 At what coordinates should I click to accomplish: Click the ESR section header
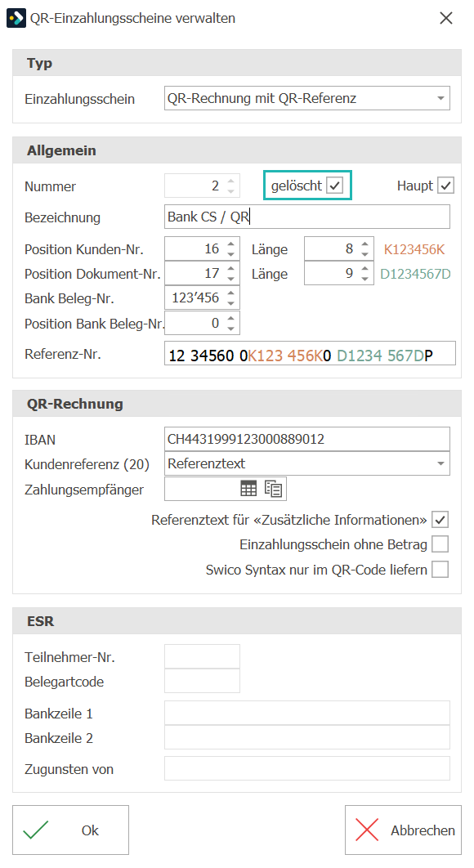click(x=237, y=621)
